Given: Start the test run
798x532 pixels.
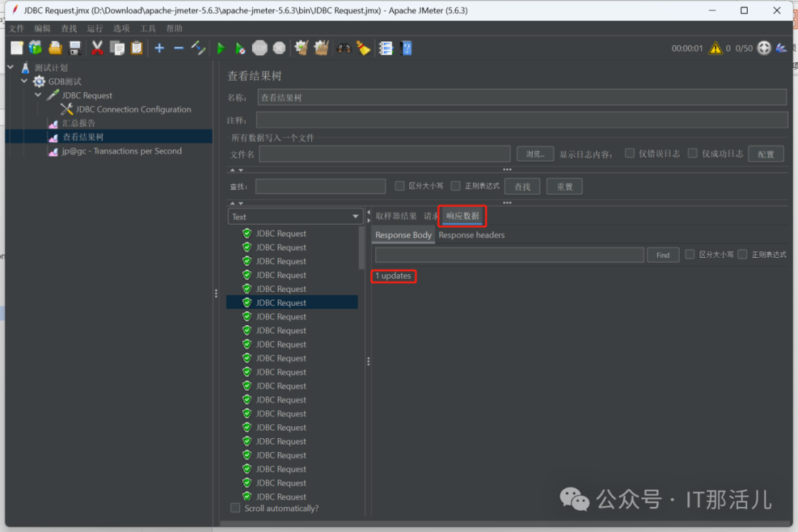Looking at the screenshot, I should click(221, 48).
